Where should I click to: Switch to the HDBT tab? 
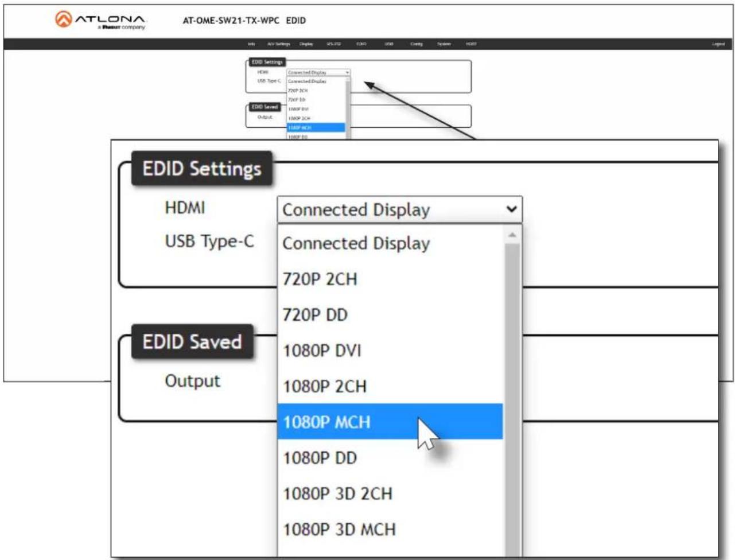coord(471,44)
